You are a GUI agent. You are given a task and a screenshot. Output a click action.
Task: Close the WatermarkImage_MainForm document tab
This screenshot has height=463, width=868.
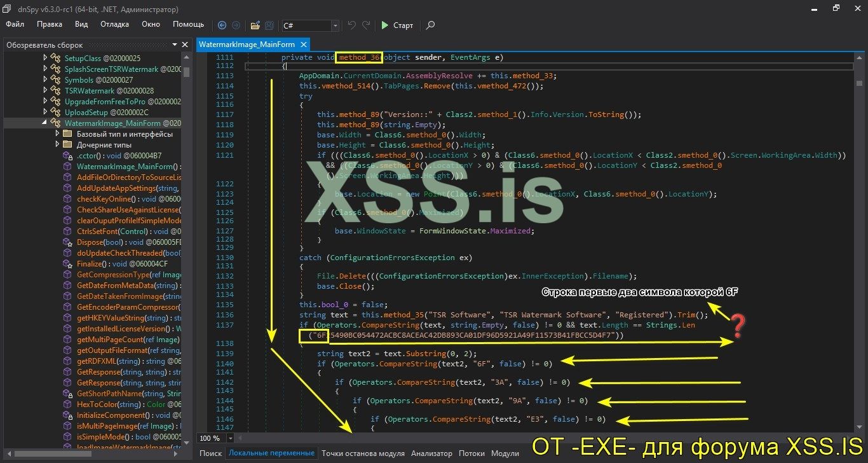[304, 45]
